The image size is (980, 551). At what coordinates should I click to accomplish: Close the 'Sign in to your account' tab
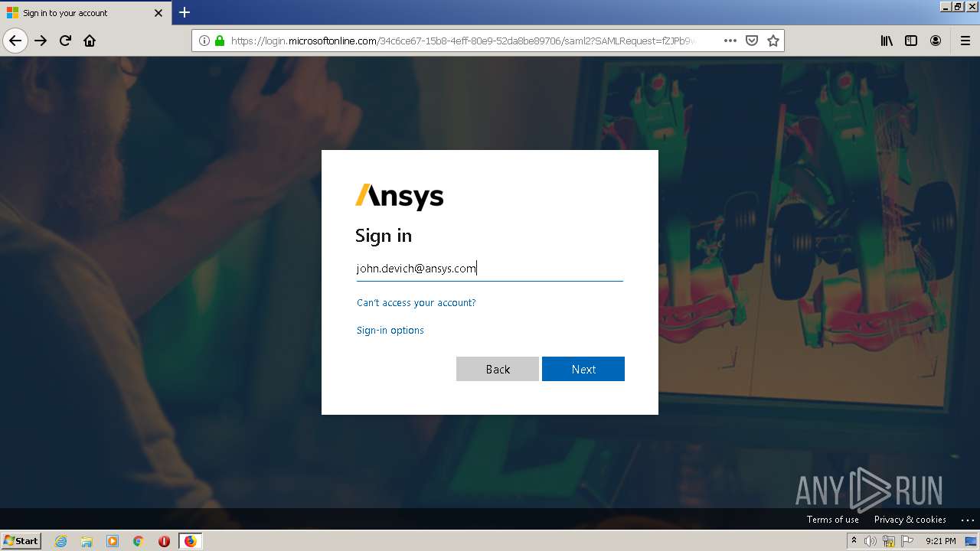click(x=158, y=13)
